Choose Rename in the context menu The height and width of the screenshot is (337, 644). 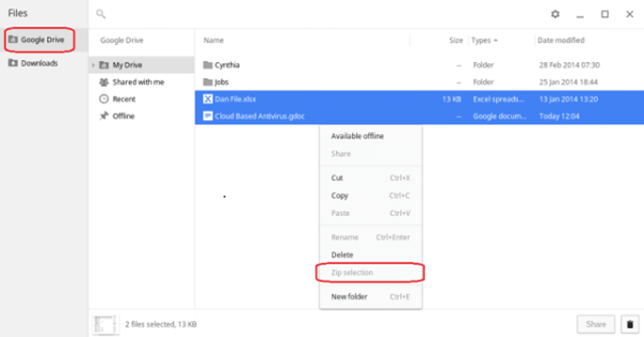coord(371,237)
